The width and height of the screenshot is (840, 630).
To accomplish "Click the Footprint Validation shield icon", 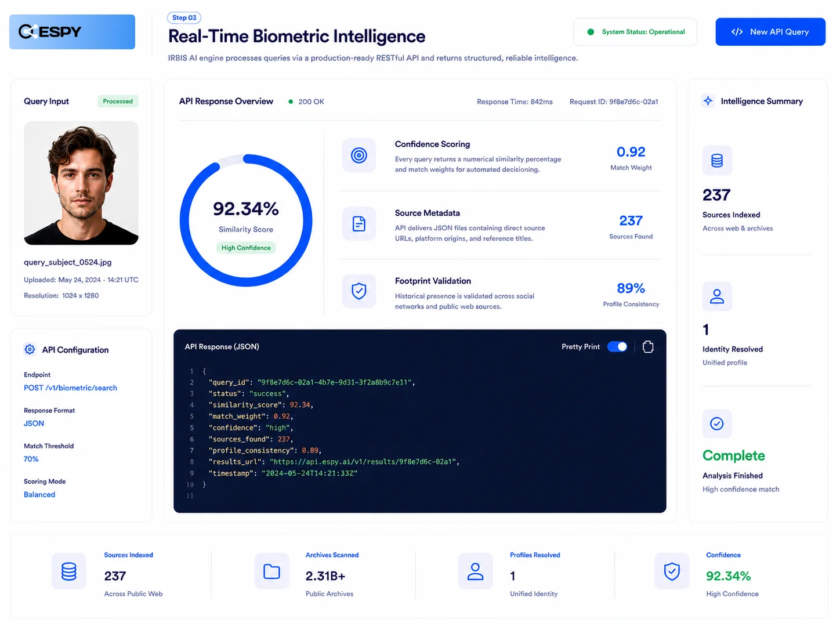I will coord(359,291).
